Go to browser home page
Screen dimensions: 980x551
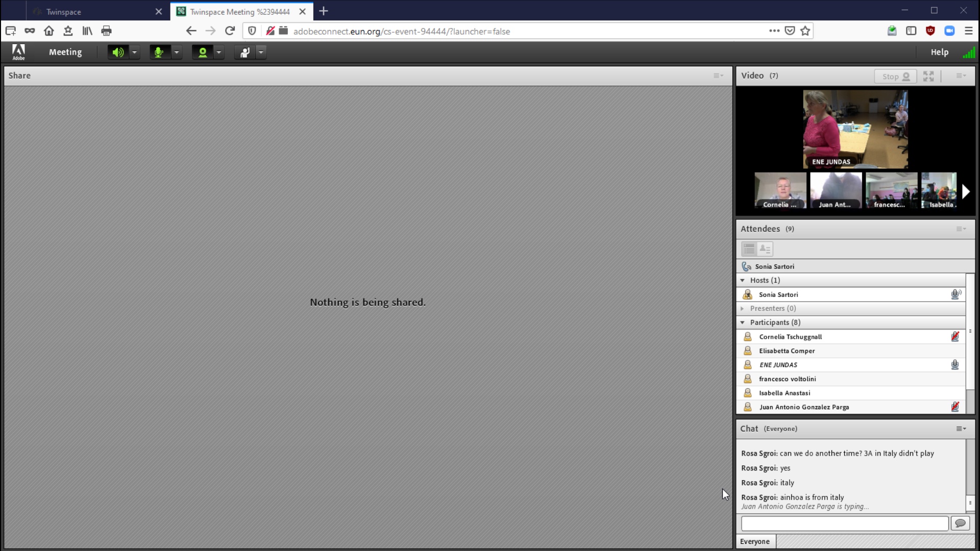click(49, 31)
